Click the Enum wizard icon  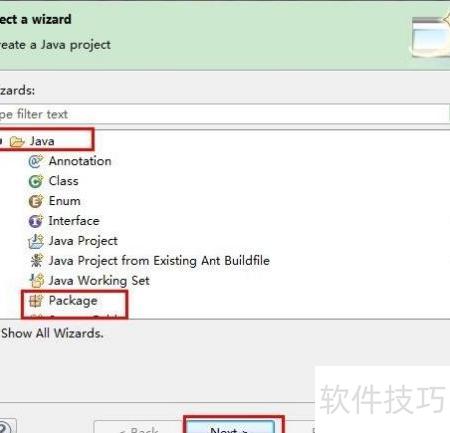point(36,201)
